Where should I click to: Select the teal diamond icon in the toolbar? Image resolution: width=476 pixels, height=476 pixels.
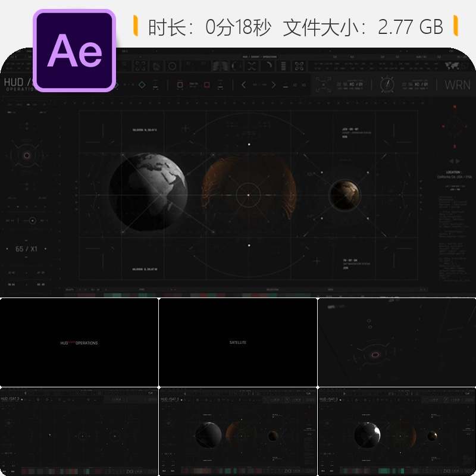point(142,83)
